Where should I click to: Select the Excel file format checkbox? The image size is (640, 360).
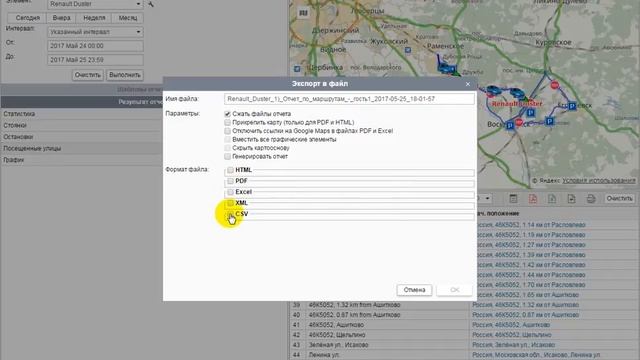231,192
